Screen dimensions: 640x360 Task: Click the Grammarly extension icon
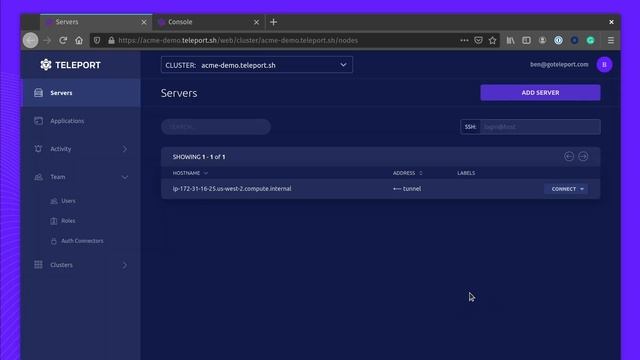click(x=591, y=40)
